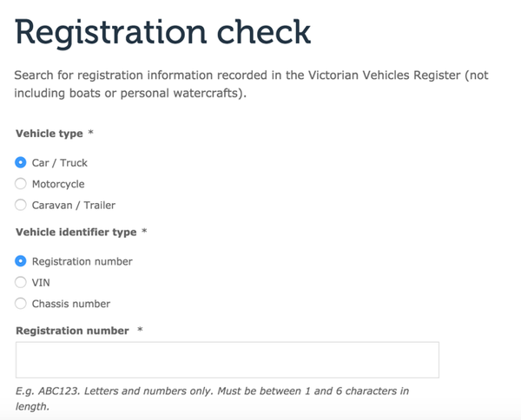Click the "VIN" option label text
Viewport: 521px width, 420px height.
coord(42,282)
